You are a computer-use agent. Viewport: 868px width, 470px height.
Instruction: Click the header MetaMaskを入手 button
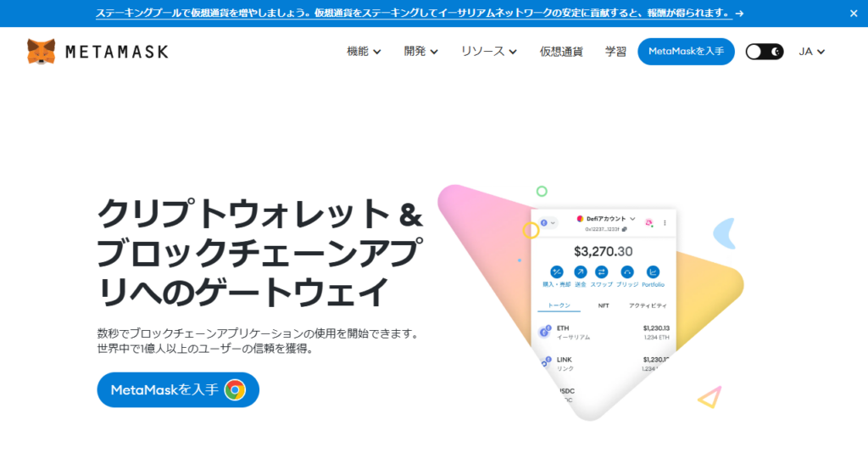coord(686,52)
